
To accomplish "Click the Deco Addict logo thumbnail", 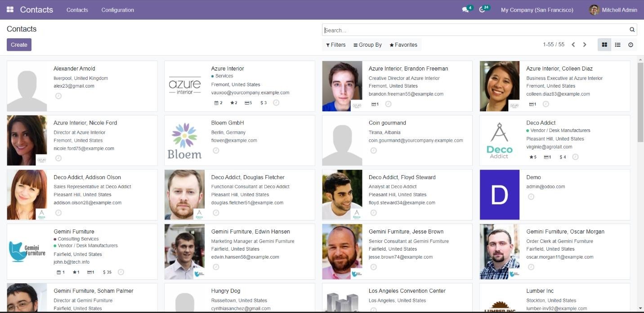I will coord(500,141).
